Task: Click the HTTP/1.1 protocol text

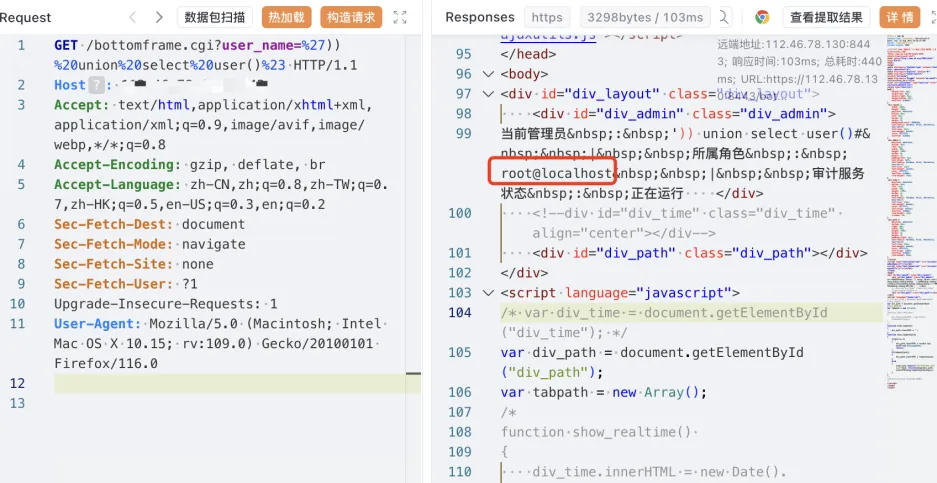Action: (x=327, y=65)
